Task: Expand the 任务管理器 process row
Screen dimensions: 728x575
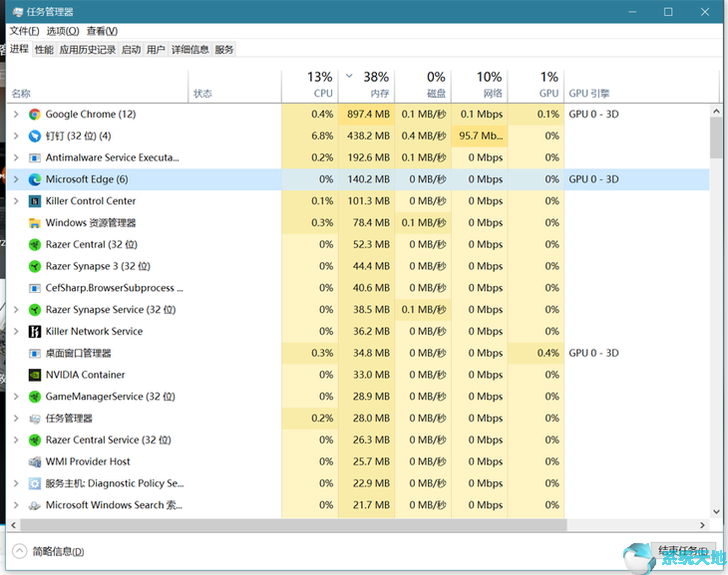Action: (16, 419)
